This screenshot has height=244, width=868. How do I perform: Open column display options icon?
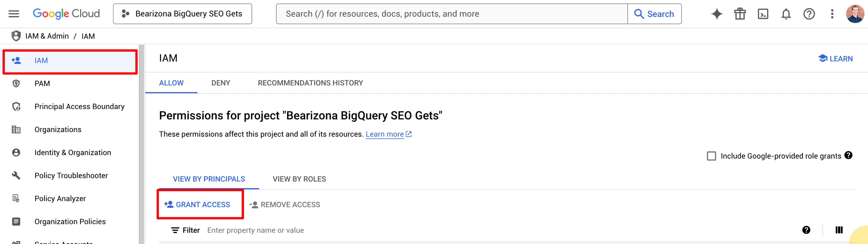click(839, 230)
